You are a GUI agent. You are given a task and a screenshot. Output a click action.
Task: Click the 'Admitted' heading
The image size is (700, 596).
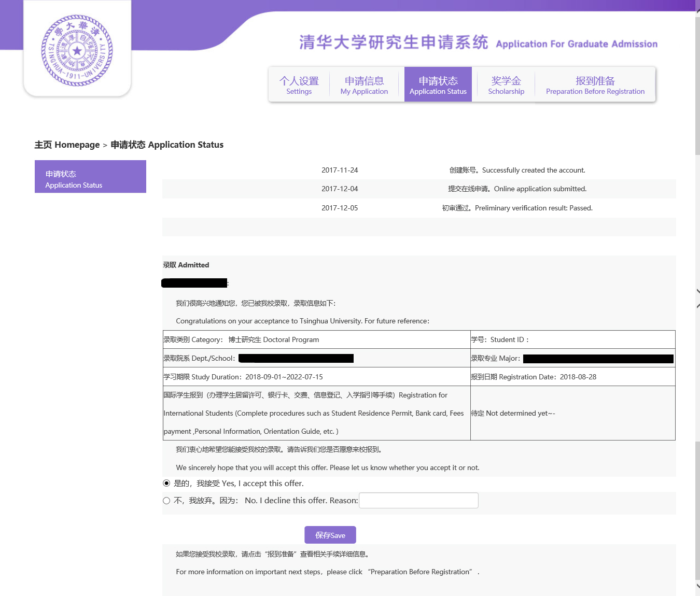coord(186,265)
